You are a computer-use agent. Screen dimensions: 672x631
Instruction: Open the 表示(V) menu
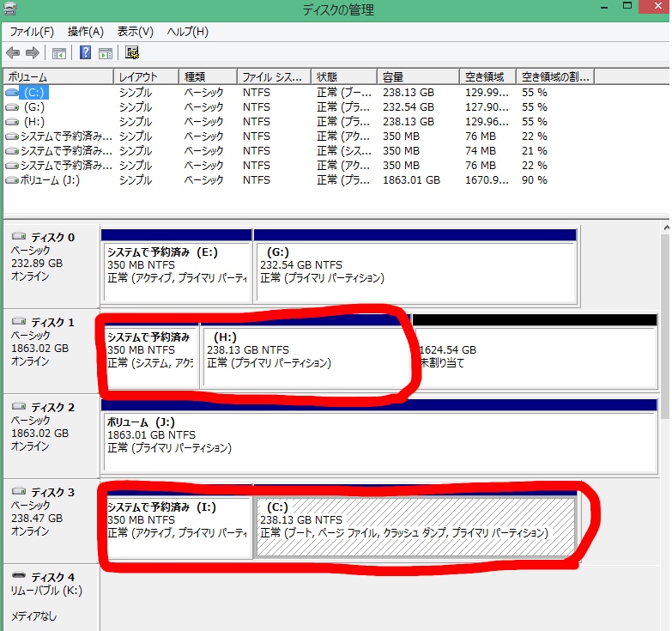coord(136,32)
